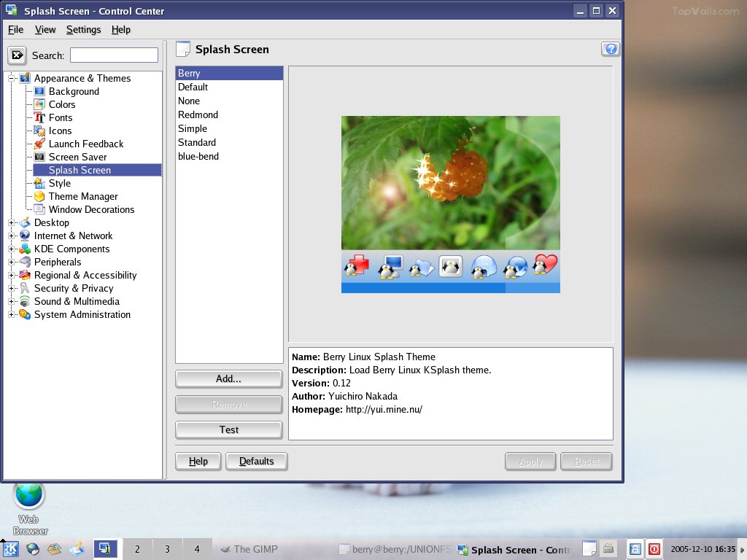Click the clear search icon beside Search
This screenshot has width=747, height=560.
click(x=18, y=55)
